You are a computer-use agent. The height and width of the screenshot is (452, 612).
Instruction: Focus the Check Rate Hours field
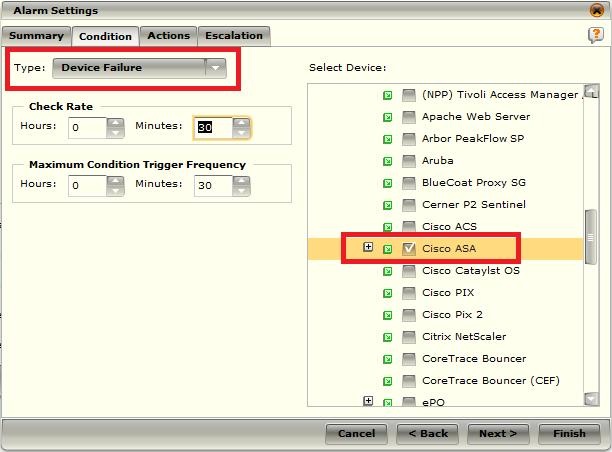click(87, 128)
